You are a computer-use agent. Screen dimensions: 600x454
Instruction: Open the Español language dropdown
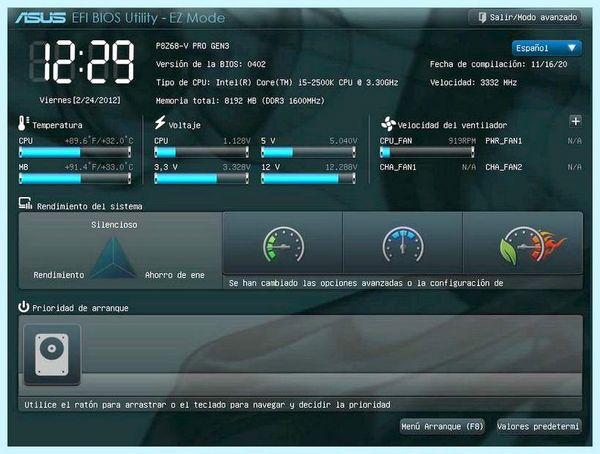pos(546,48)
